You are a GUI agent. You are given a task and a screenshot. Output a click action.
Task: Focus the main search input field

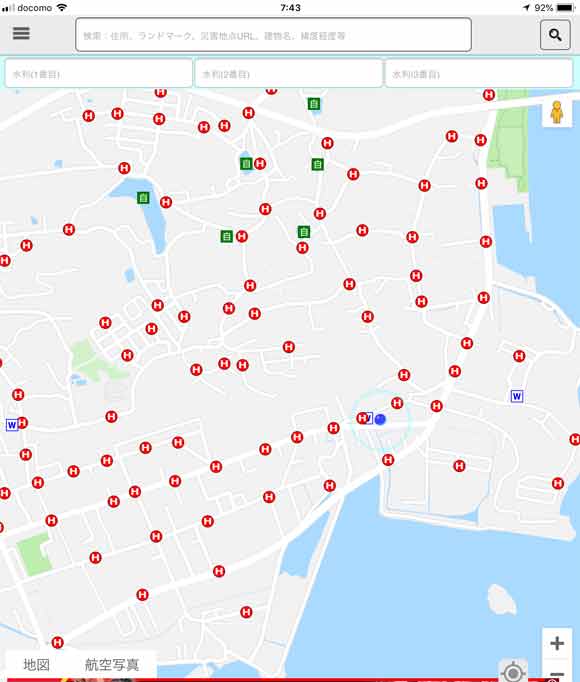273,35
